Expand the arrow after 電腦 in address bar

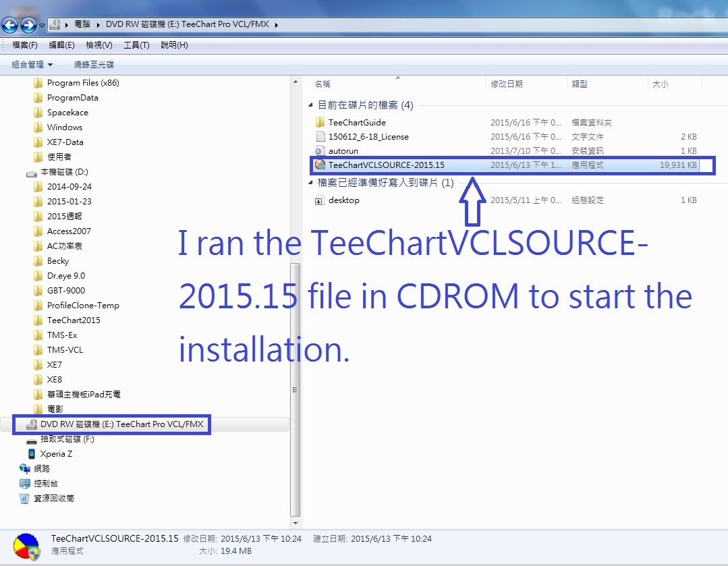click(x=99, y=24)
